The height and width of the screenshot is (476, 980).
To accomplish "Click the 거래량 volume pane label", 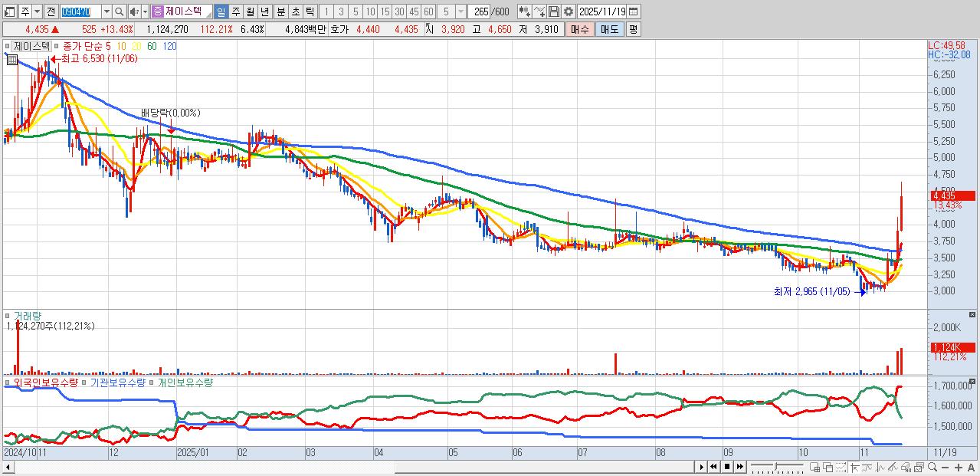I will coord(27,315).
